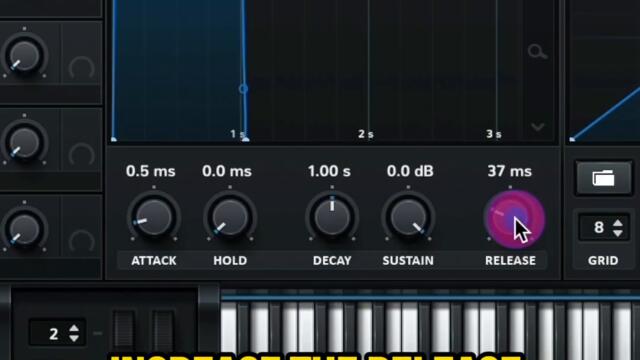Click the mod wheel beside the keyboard
Screen dimensions: 640x360
(163, 331)
